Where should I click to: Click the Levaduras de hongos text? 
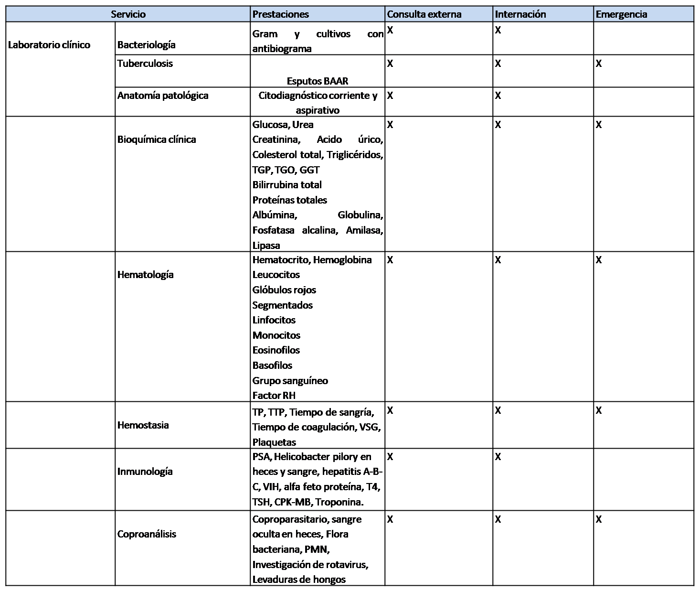click(298, 580)
